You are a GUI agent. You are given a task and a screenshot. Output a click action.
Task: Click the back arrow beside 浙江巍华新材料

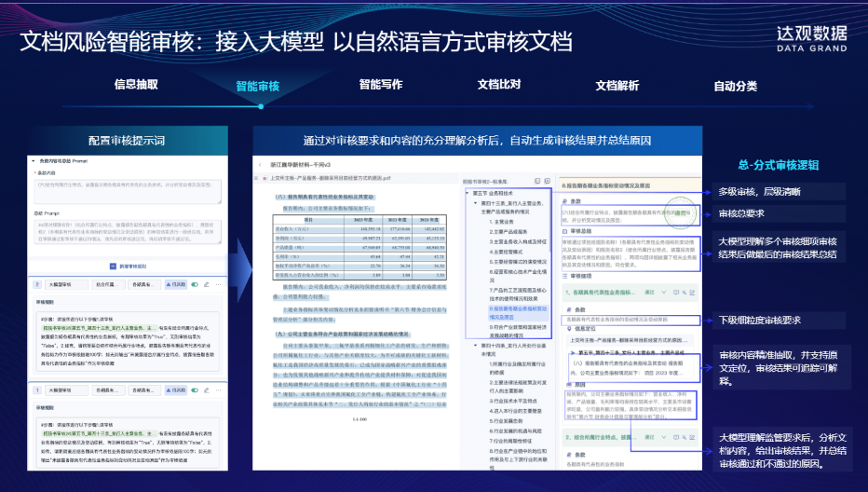coord(260,163)
